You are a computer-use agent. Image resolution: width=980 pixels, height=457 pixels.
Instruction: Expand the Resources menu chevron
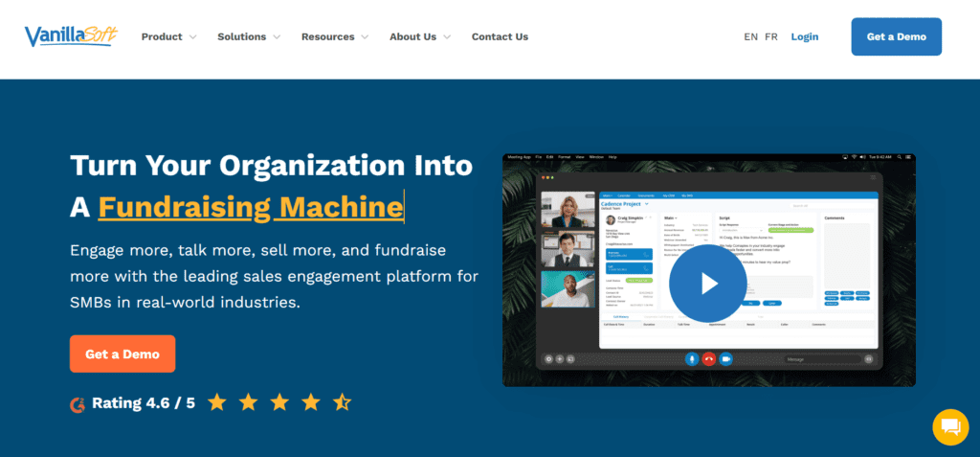365,37
